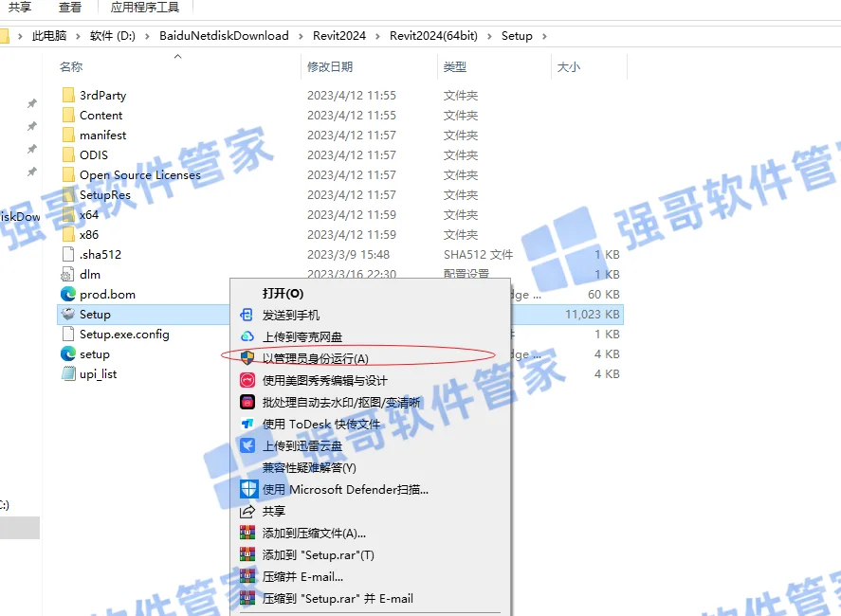841x616 pixels.
Task: Click the WinRAR icon beside 添加到压缩文件
Action: [247, 533]
